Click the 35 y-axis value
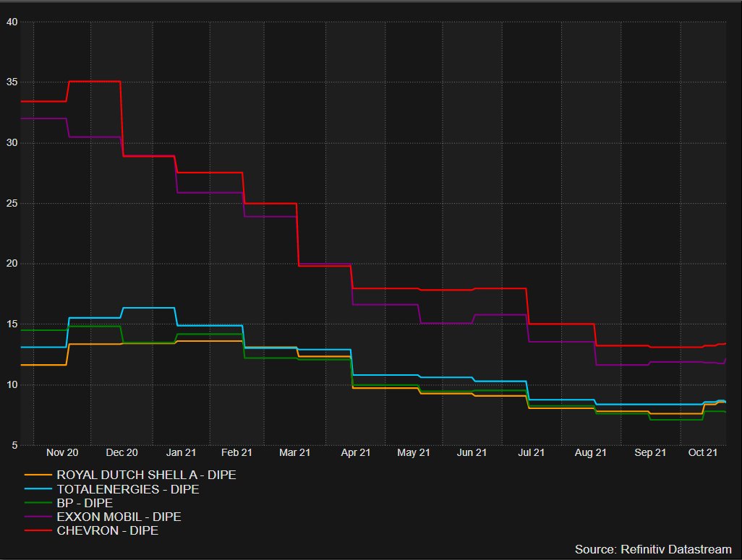 point(12,82)
